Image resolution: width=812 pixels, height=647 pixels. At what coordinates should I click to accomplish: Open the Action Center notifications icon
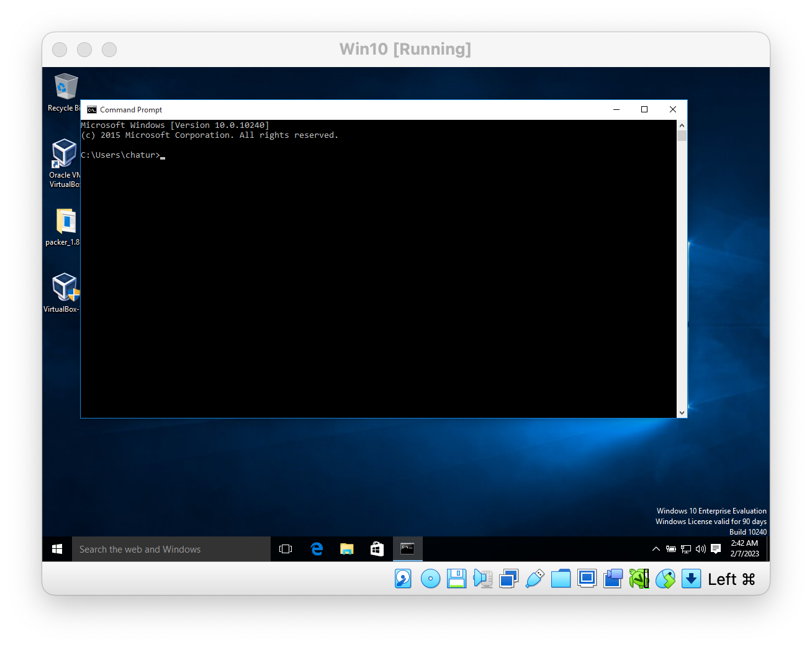tap(716, 549)
